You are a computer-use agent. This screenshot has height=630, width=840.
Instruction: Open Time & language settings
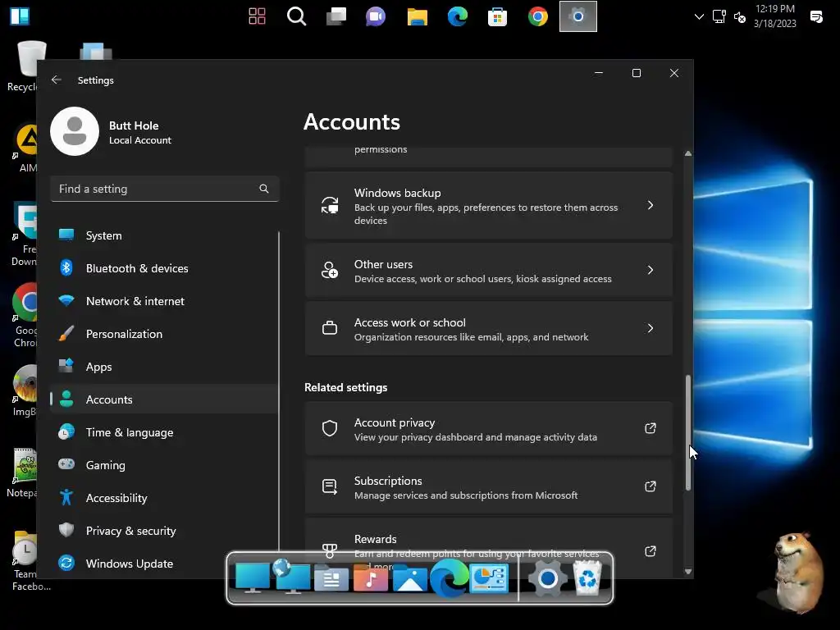tap(163, 431)
